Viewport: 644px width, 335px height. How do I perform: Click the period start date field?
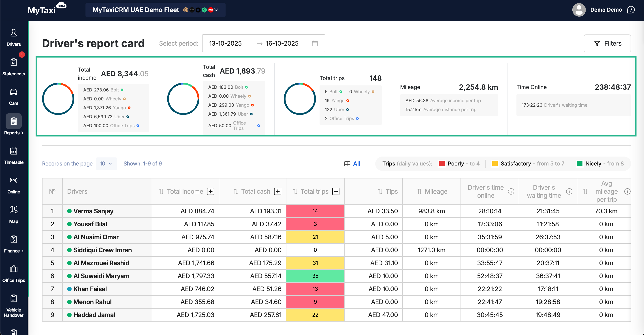(x=225, y=43)
